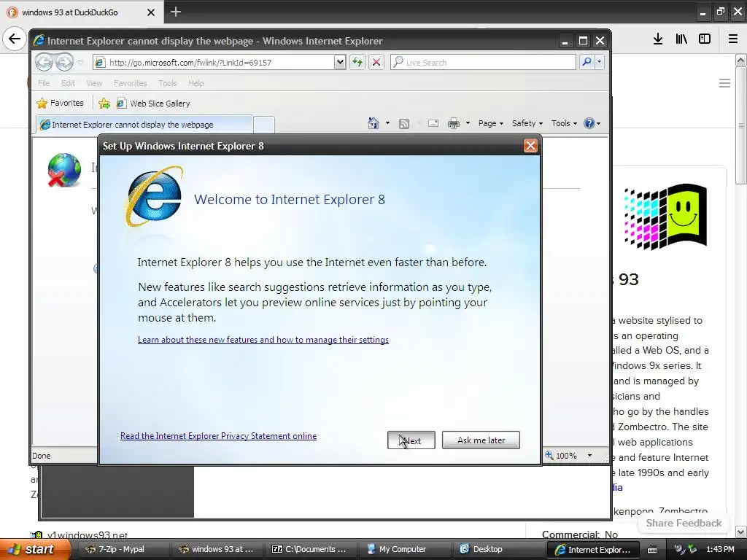The height and width of the screenshot is (560, 747).
Task: Click the Add to Favorites Bar icon
Action: click(x=104, y=104)
